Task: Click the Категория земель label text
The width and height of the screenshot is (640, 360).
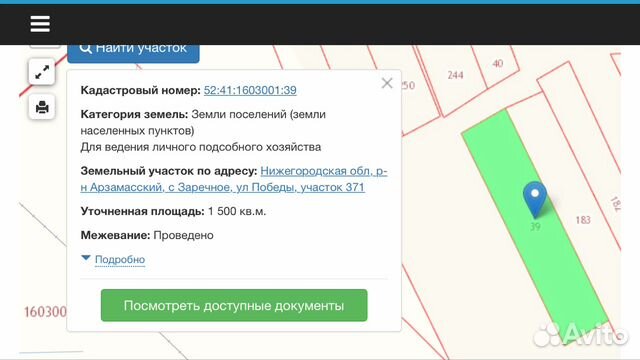Action: 134,114
